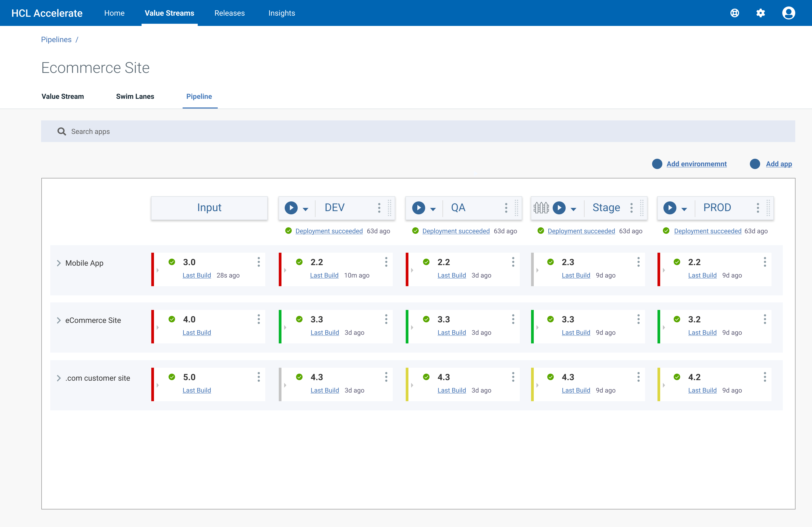Expand the Mobile App Input 3.0 card arrow

click(x=158, y=270)
